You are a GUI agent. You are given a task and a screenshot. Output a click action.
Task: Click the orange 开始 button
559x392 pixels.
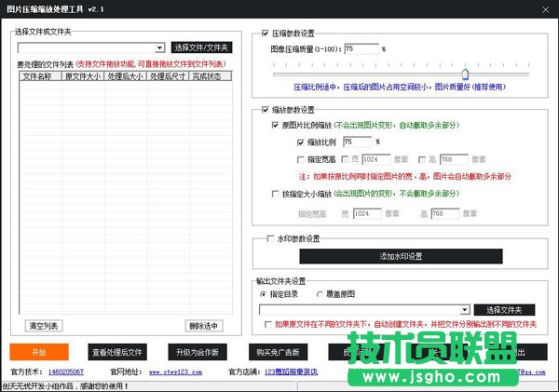[39, 353]
